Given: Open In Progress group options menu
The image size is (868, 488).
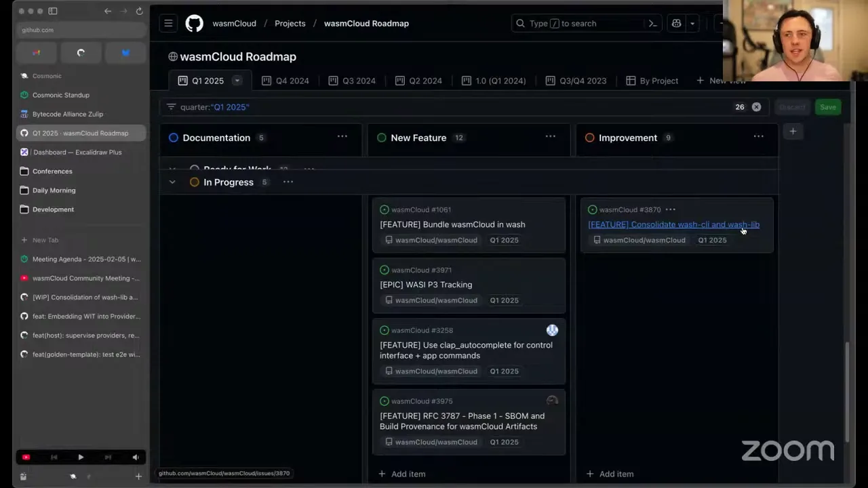Looking at the screenshot, I should click(288, 182).
